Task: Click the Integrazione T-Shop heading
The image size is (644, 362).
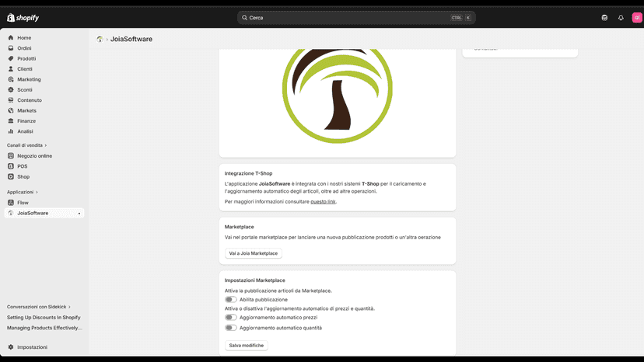Action: [248, 173]
